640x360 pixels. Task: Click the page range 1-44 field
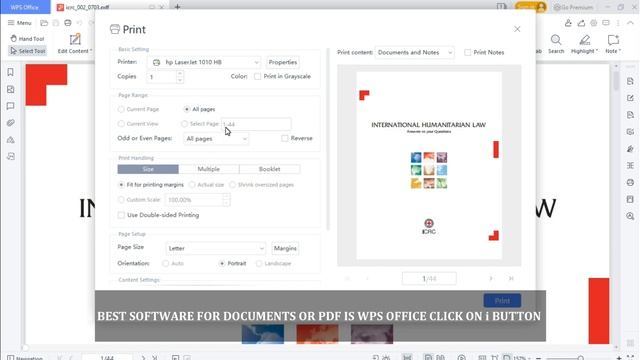256,124
